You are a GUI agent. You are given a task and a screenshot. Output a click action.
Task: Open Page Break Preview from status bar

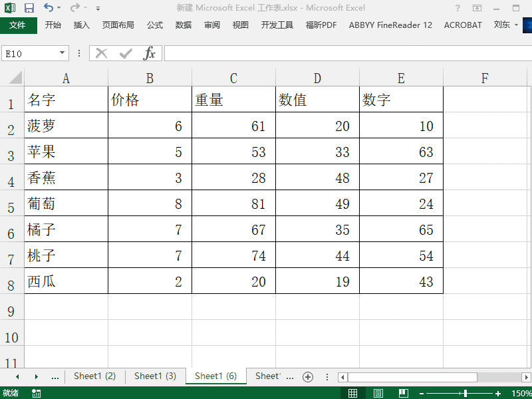[403, 392]
